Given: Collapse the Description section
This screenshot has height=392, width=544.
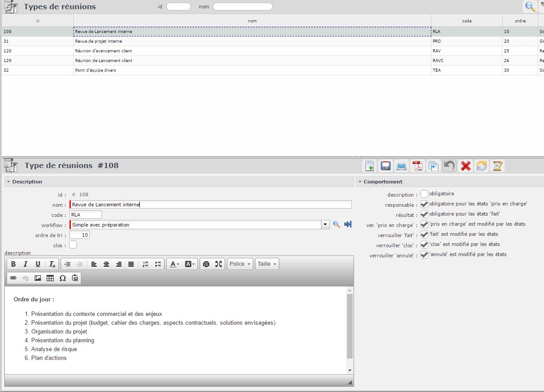Looking at the screenshot, I should coord(8,182).
